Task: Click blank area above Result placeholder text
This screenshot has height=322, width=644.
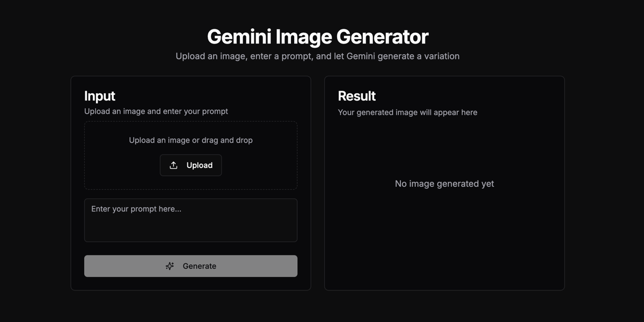Action: (444, 148)
